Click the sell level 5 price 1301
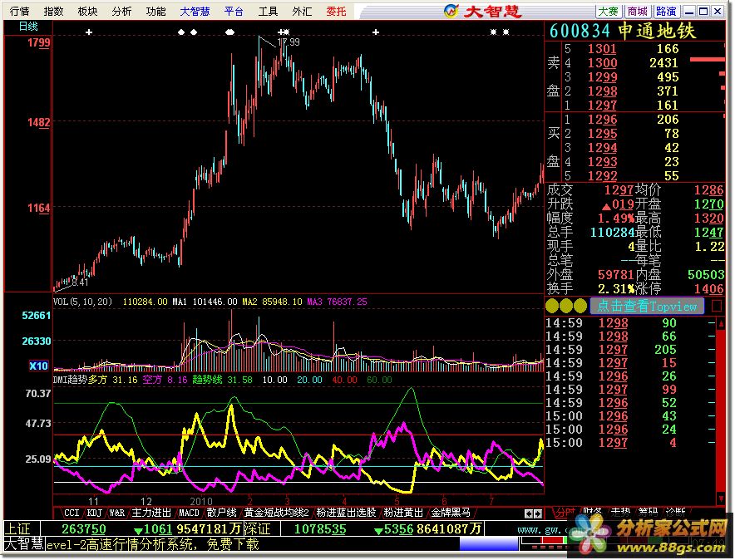The height and width of the screenshot is (560, 735). (602, 49)
